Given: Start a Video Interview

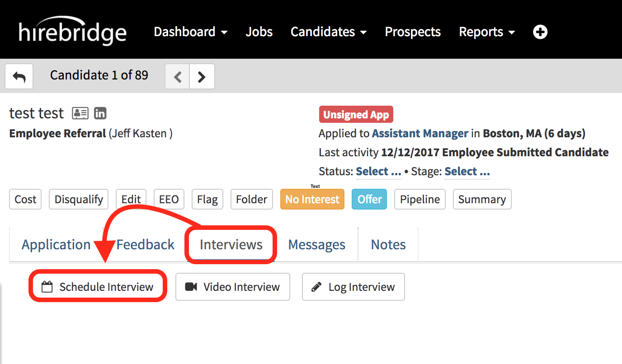Looking at the screenshot, I should (232, 287).
